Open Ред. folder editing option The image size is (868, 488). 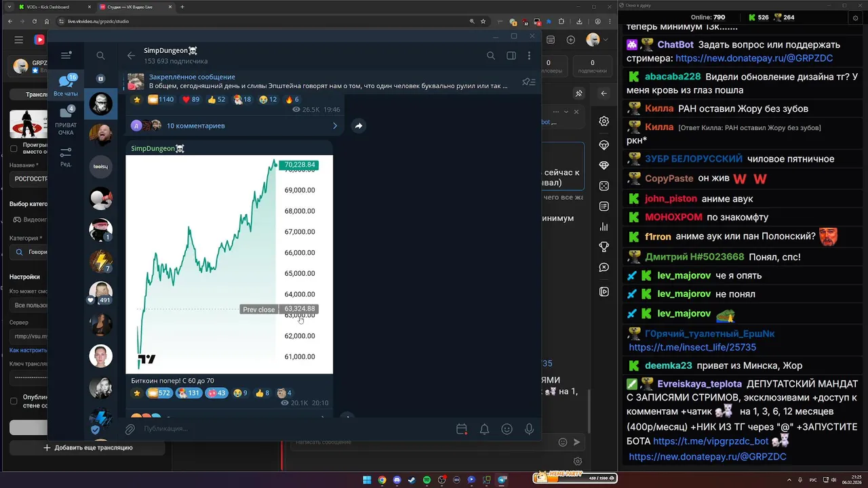coord(66,156)
